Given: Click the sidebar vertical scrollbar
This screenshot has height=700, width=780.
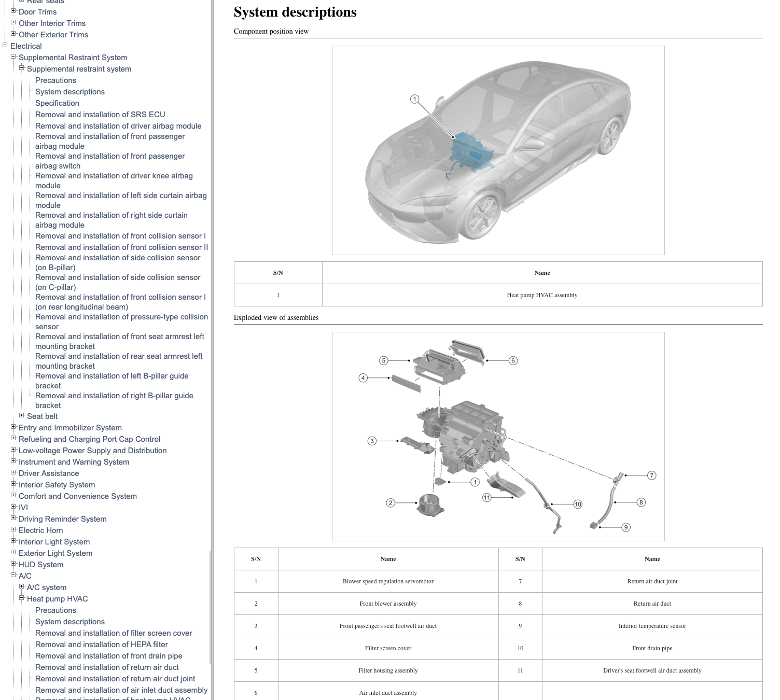Looking at the screenshot, I should 210,607.
